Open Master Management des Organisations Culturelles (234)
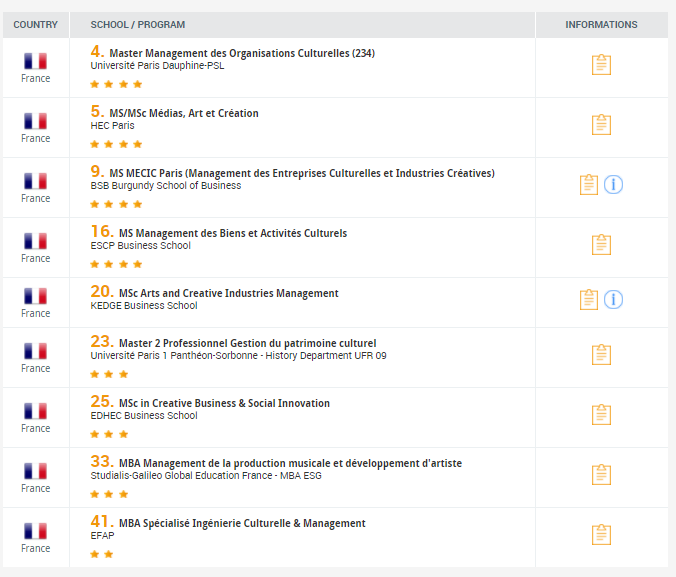 point(242,53)
